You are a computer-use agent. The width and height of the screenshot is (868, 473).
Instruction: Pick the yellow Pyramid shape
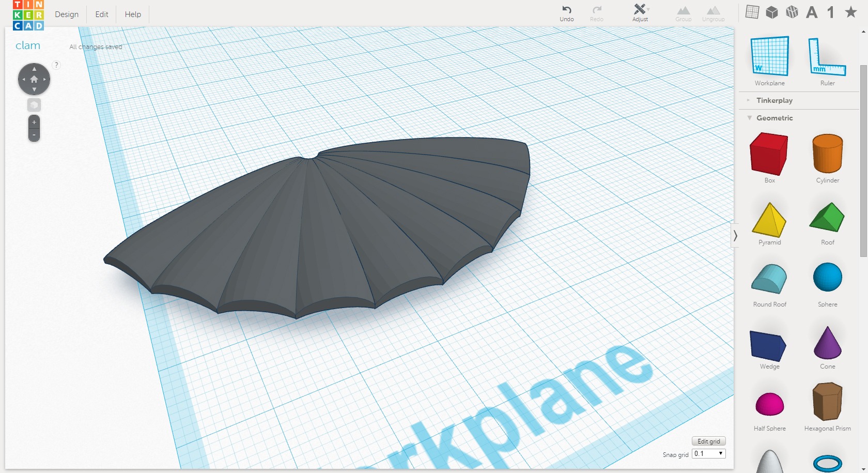[x=769, y=220]
